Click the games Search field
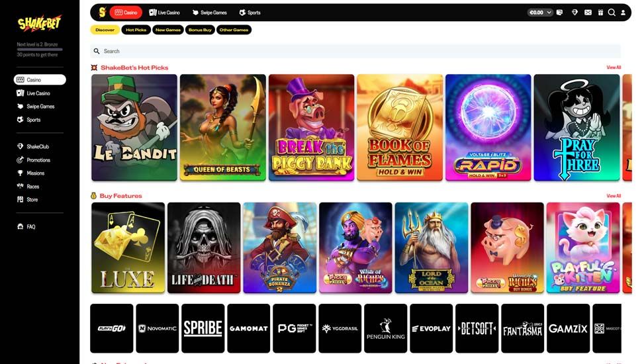 [x=355, y=51]
